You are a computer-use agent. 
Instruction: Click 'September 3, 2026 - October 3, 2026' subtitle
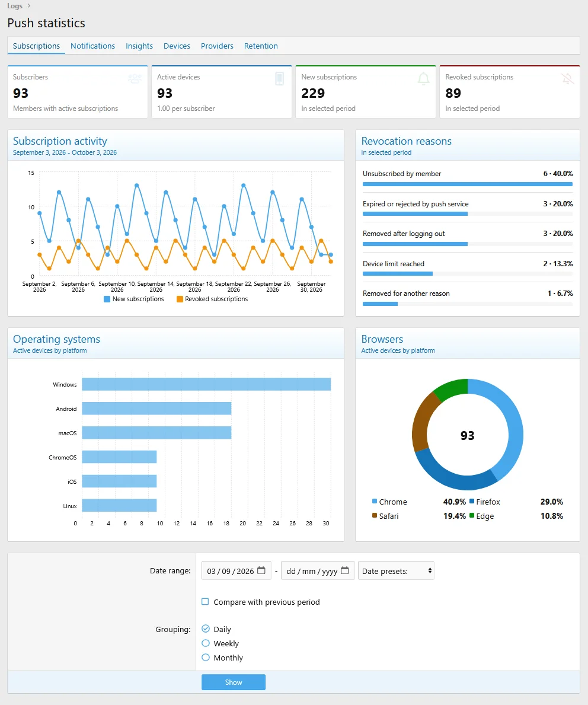coord(65,152)
